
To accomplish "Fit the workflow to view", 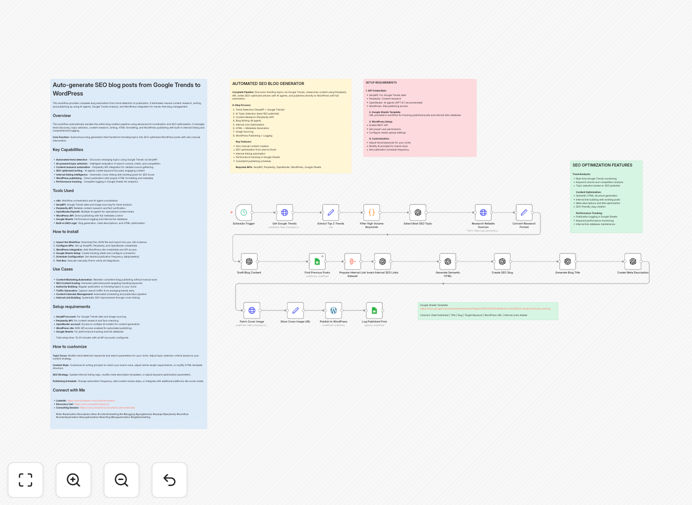I will [x=26, y=480].
